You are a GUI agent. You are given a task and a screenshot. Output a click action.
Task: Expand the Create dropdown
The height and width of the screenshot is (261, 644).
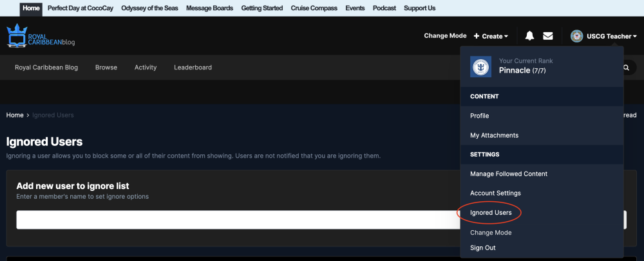point(491,36)
